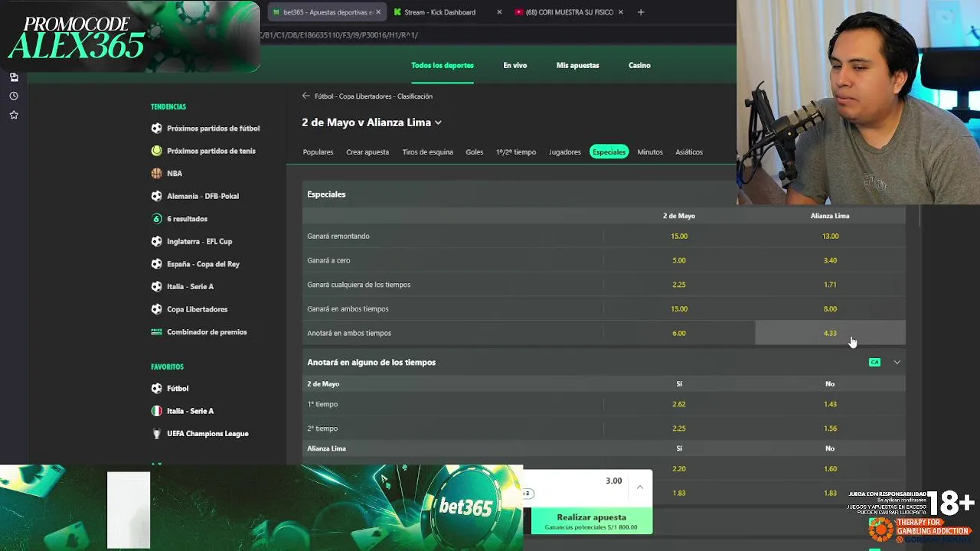Pick 2 de Mayo Anotará en ambos tiempos 6.00

click(679, 333)
